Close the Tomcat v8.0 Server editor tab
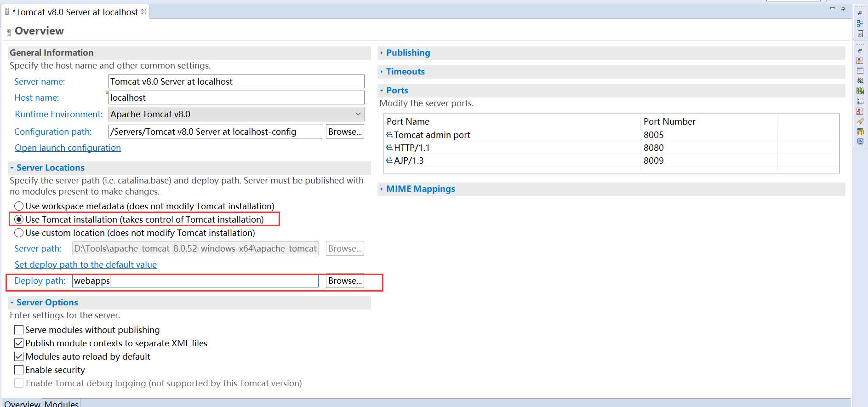868x407 pixels. (144, 11)
